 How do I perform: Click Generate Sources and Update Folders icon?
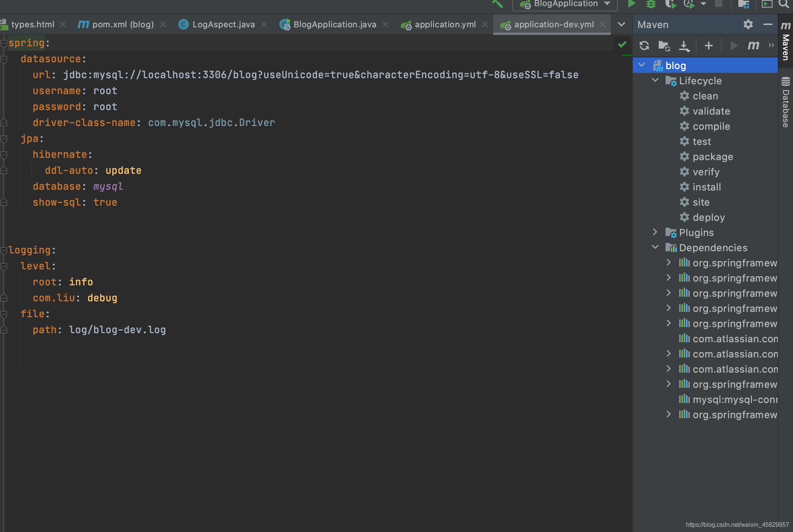point(664,46)
